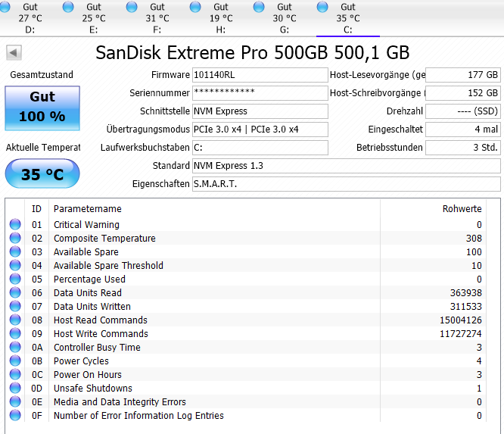Click the status icon for Percentage Used
The height and width of the screenshot is (434, 504).
coord(15,279)
